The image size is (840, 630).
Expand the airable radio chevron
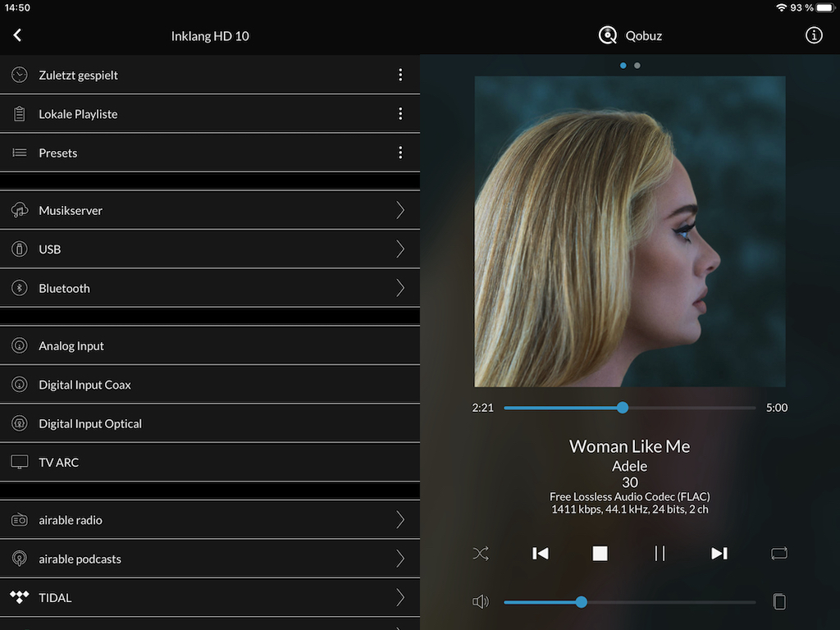pos(400,519)
